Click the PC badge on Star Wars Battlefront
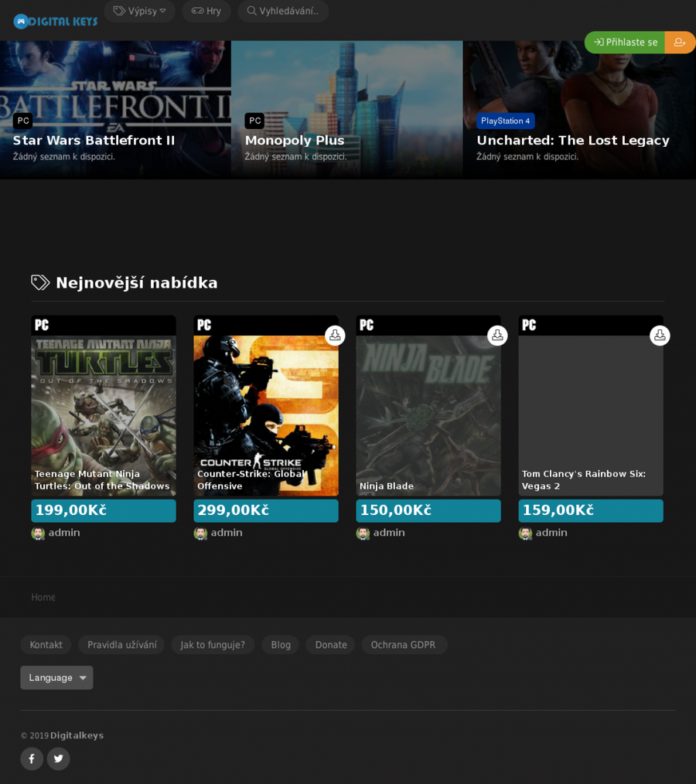The width and height of the screenshot is (696, 784). coord(23,121)
